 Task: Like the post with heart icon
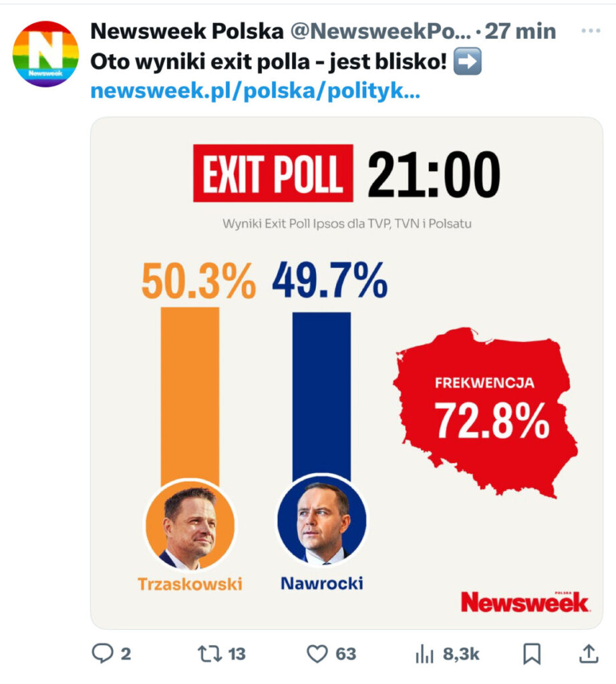click(x=317, y=654)
